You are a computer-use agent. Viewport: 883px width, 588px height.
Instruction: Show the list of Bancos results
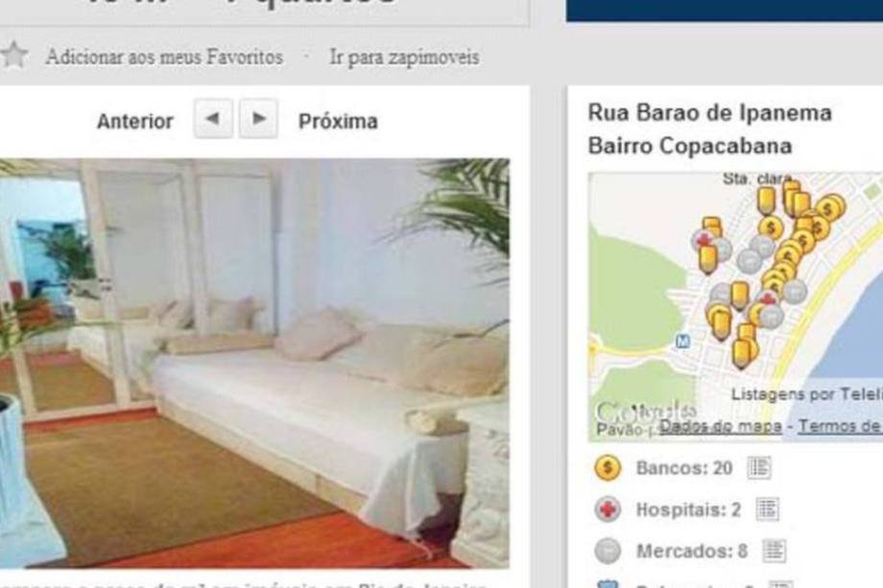point(758,468)
